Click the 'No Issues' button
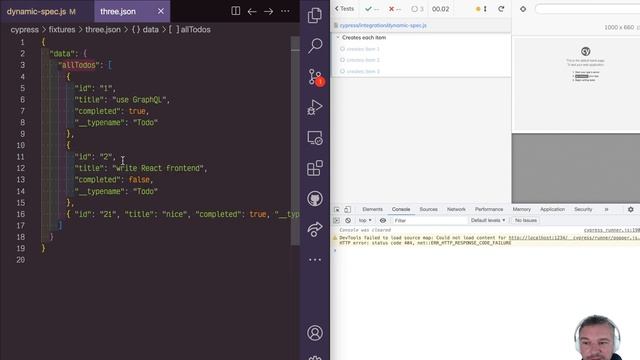Screen dimensions: 640x360 pos(525,220)
